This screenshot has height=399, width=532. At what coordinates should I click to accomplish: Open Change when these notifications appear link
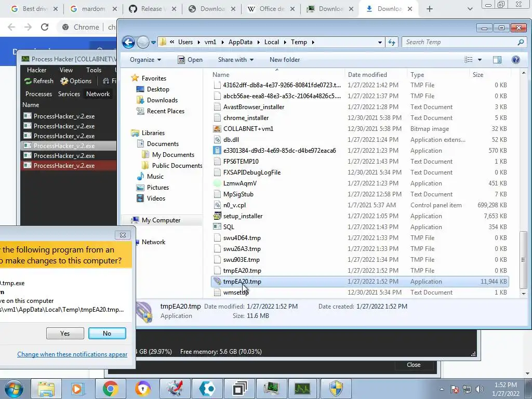pos(72,354)
